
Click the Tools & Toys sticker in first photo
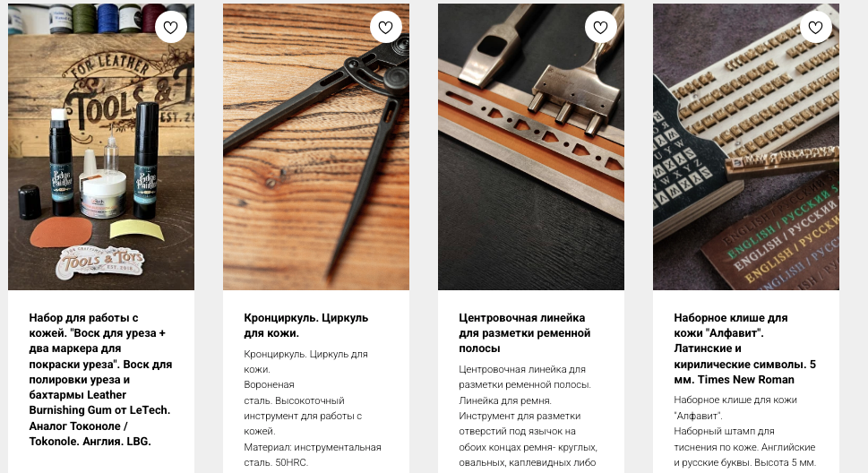[100, 261]
